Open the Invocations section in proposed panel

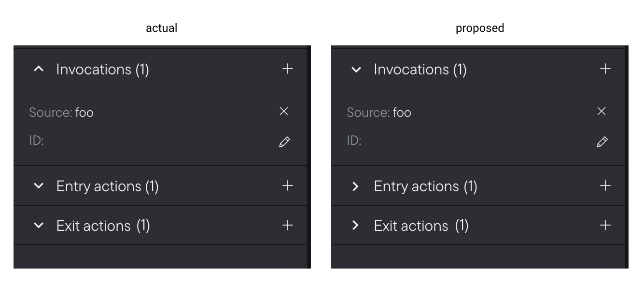click(x=356, y=69)
